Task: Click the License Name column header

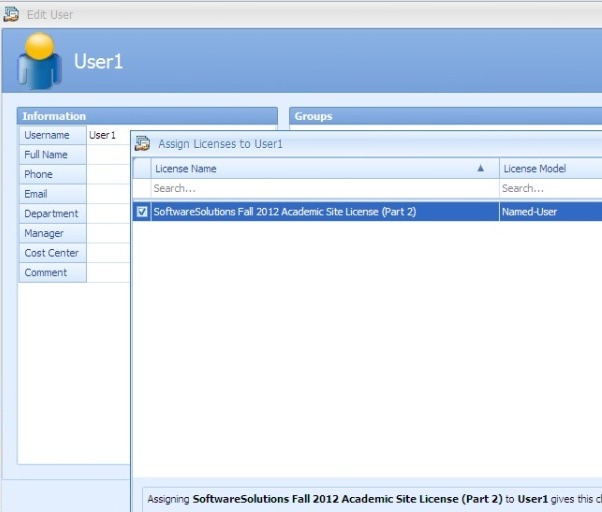Action: pos(325,168)
